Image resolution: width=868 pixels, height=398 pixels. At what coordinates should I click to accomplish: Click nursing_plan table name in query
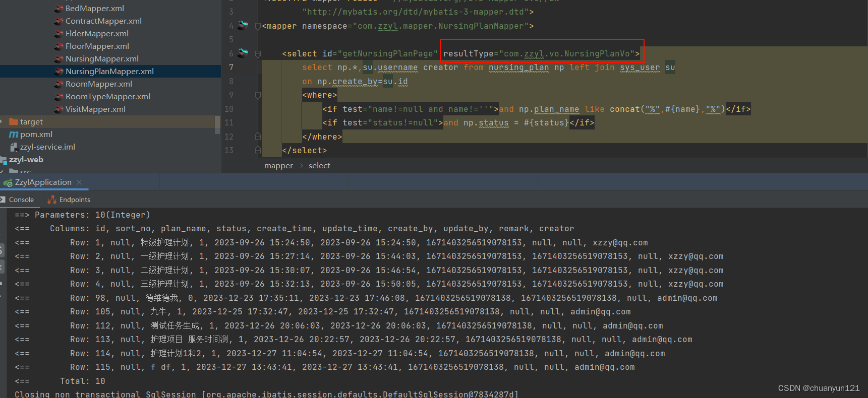pos(518,68)
